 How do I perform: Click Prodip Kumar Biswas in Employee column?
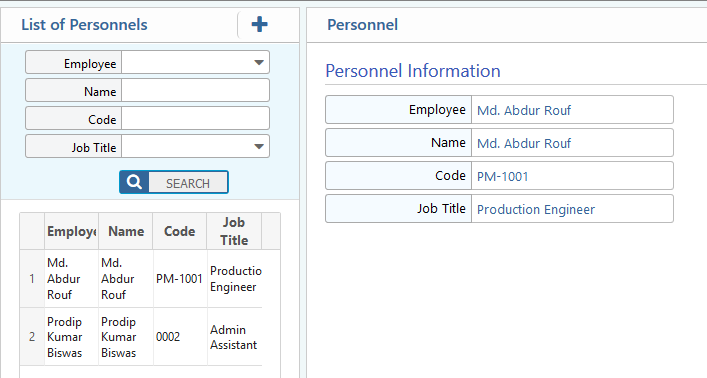[71, 337]
